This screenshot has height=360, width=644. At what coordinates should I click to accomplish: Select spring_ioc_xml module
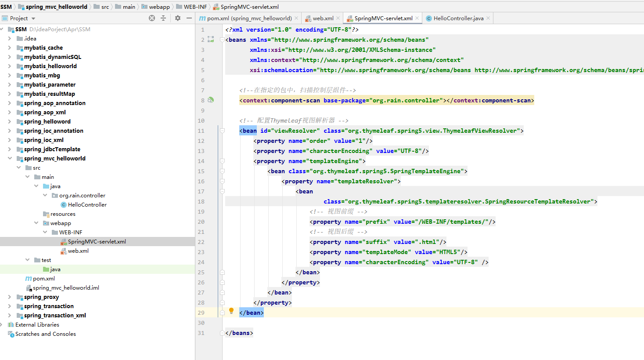click(x=44, y=140)
